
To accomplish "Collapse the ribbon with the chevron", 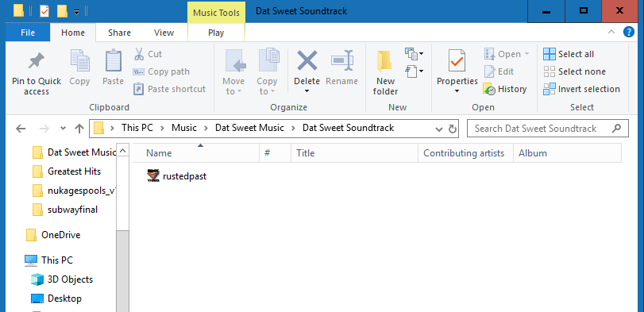I will coord(611,33).
